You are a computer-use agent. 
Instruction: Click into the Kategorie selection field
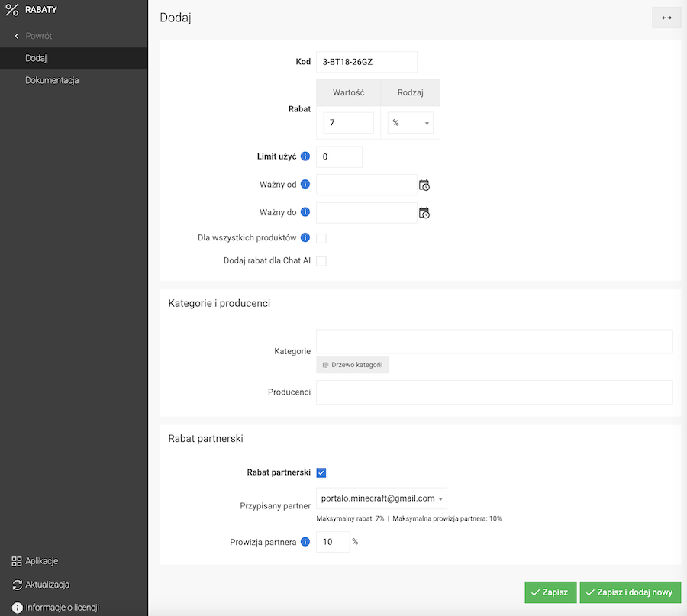point(494,342)
